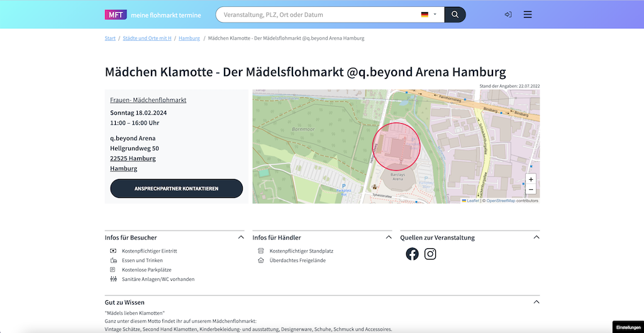Screen dimensions: 644x333
Task: Collapse the Quellen zur Veranstaltung section
Action: click(x=536, y=237)
